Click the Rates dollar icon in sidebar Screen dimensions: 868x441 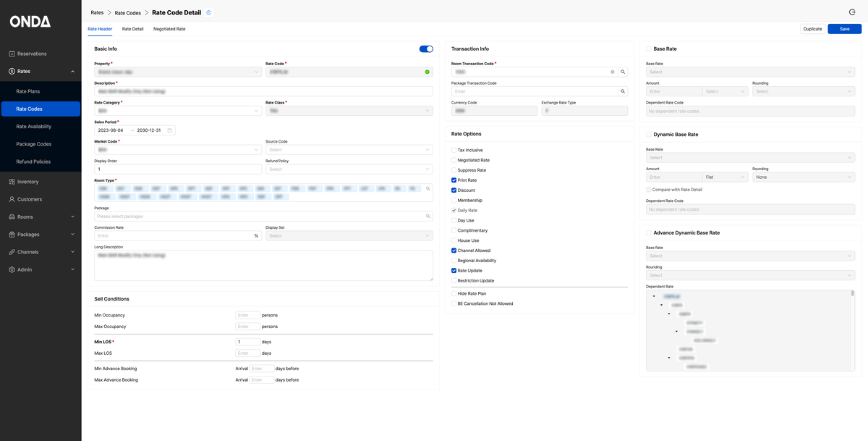[x=12, y=71]
